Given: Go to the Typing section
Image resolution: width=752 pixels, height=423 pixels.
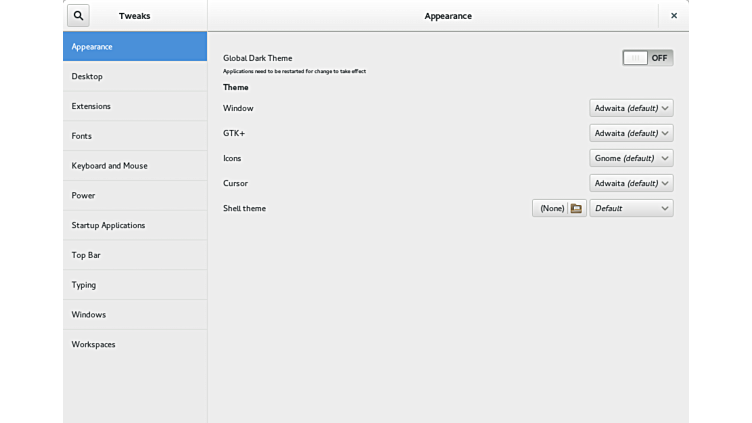Looking at the screenshot, I should pos(135,285).
